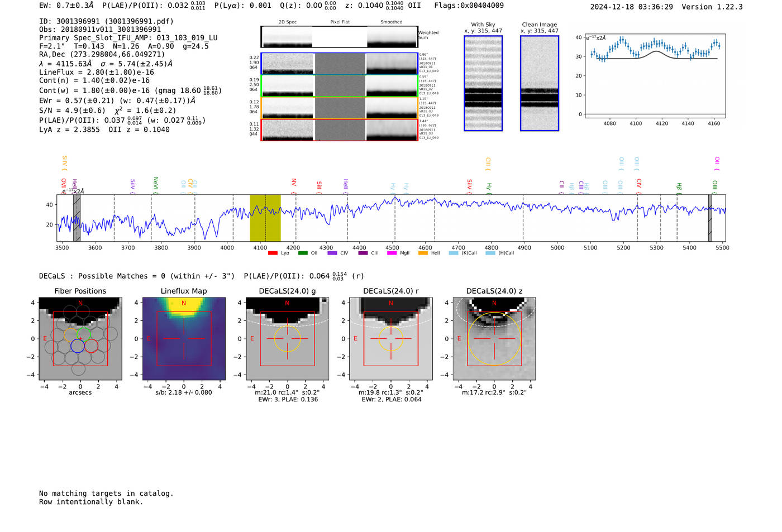Select the blue-bordered fiber 2D spectrum row

tap(339, 64)
